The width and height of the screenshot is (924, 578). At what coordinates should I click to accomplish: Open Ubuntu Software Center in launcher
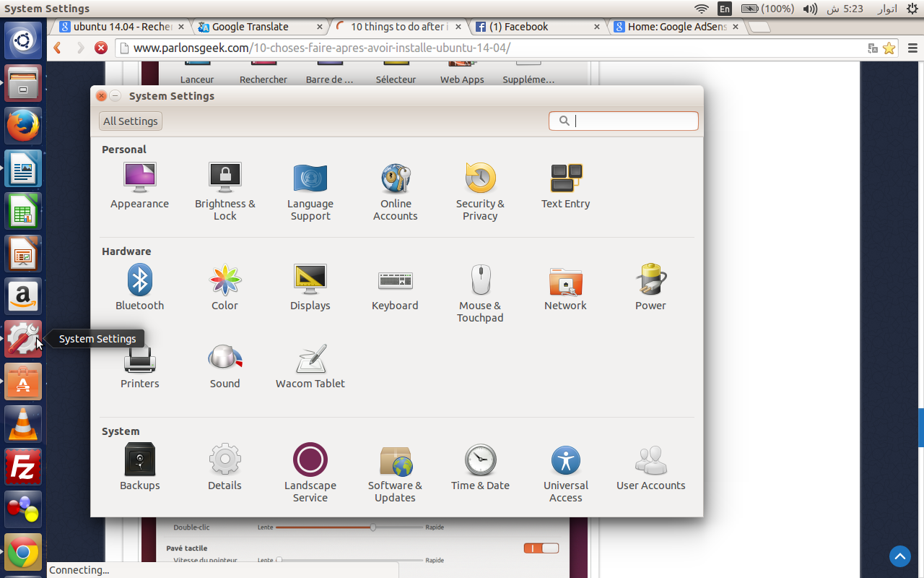pos(23,381)
